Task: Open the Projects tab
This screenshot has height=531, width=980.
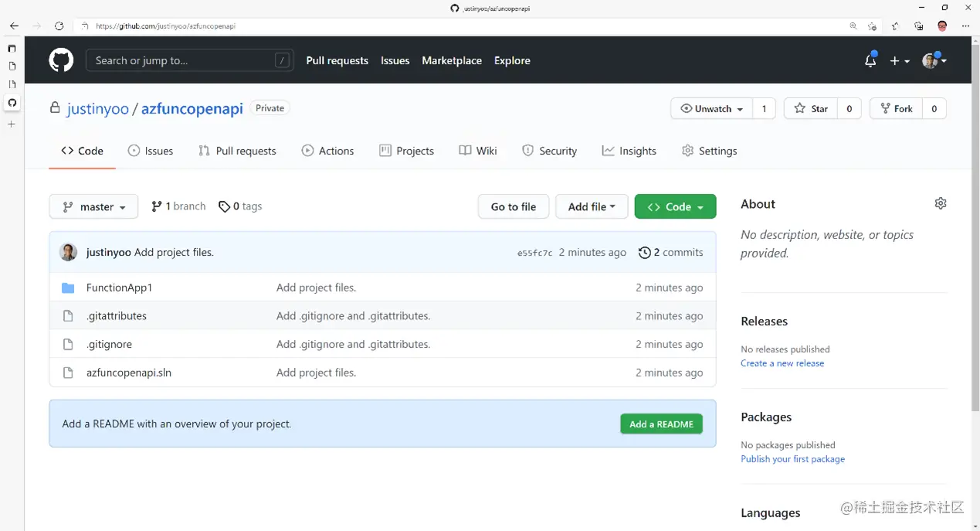Action: [x=407, y=151]
